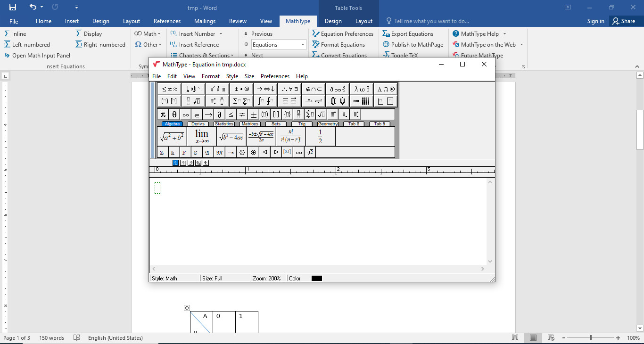Switch to the Matrices tab
The width and height of the screenshot is (644, 344).
[249, 124]
